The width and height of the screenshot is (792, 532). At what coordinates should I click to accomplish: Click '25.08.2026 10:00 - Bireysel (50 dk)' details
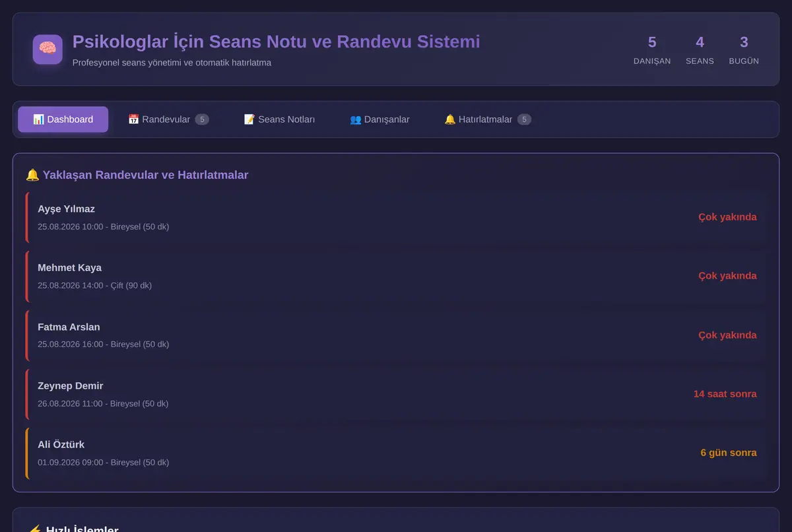coord(103,226)
